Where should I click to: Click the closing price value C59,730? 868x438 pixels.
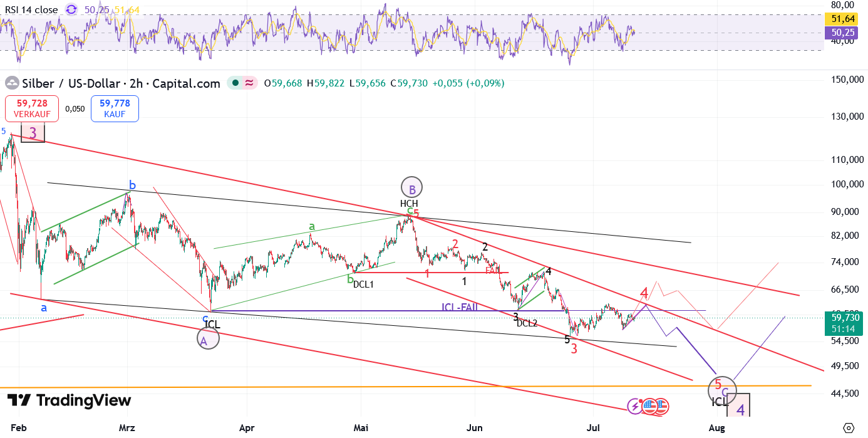click(409, 83)
